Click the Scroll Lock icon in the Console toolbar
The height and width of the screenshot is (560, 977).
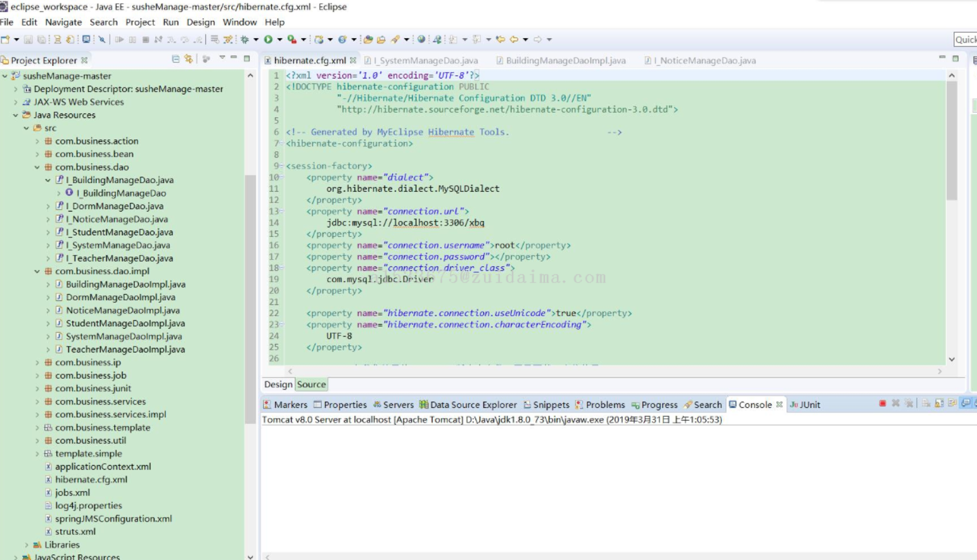[x=939, y=404]
